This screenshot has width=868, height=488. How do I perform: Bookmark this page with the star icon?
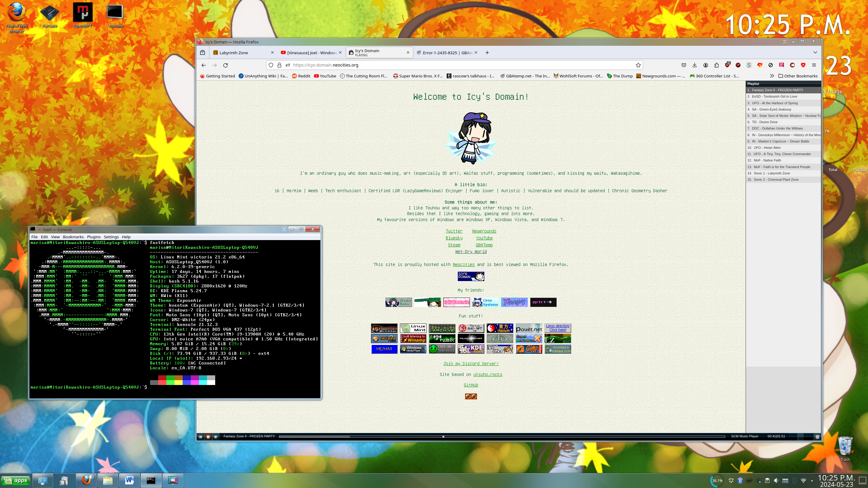(638, 65)
